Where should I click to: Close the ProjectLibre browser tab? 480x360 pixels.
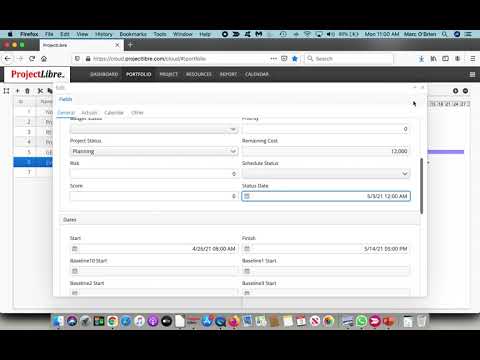pyautogui.click(x=117, y=45)
